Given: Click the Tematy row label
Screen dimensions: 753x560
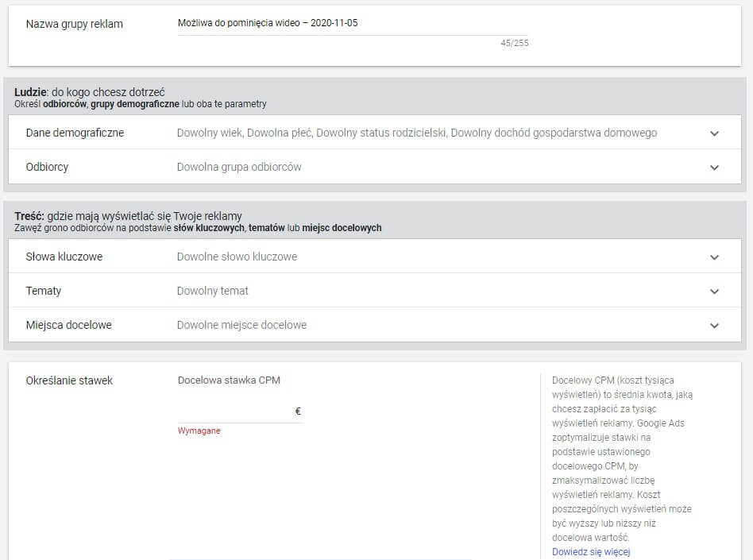Looking at the screenshot, I should click(x=44, y=291).
